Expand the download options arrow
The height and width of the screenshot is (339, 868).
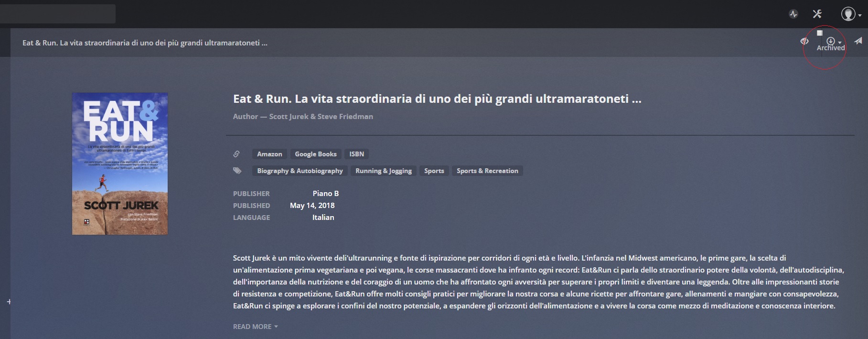click(x=840, y=43)
